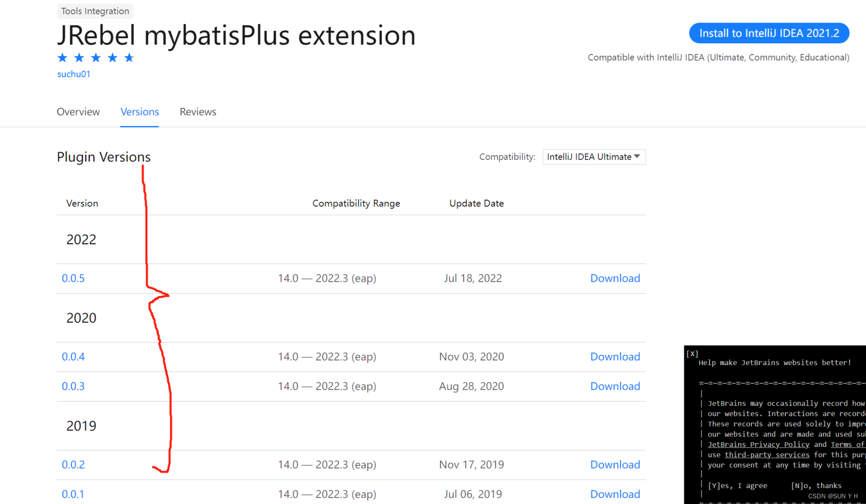Viewport: 866px width, 504px height.
Task: Click the Tools Integration tag
Action: point(95,11)
